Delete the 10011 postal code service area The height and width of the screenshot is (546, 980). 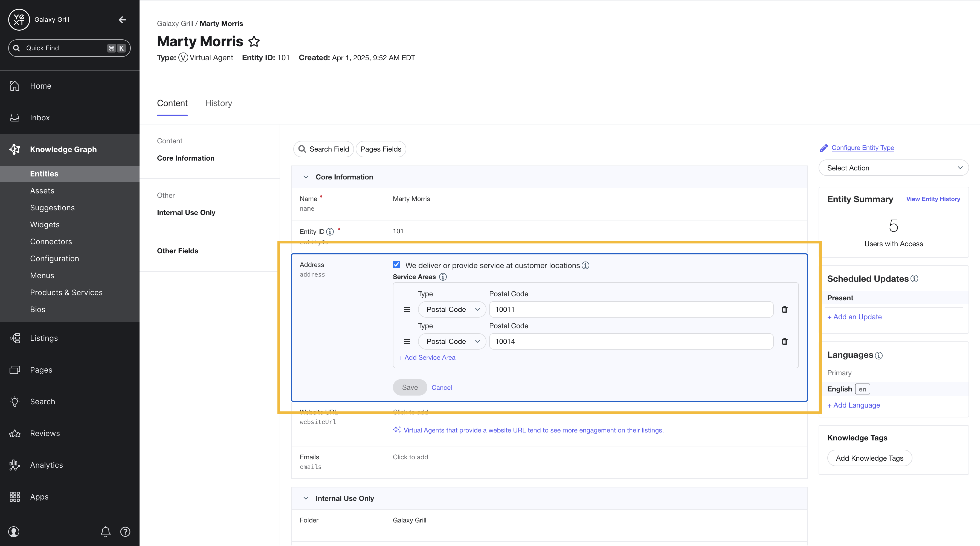point(784,309)
